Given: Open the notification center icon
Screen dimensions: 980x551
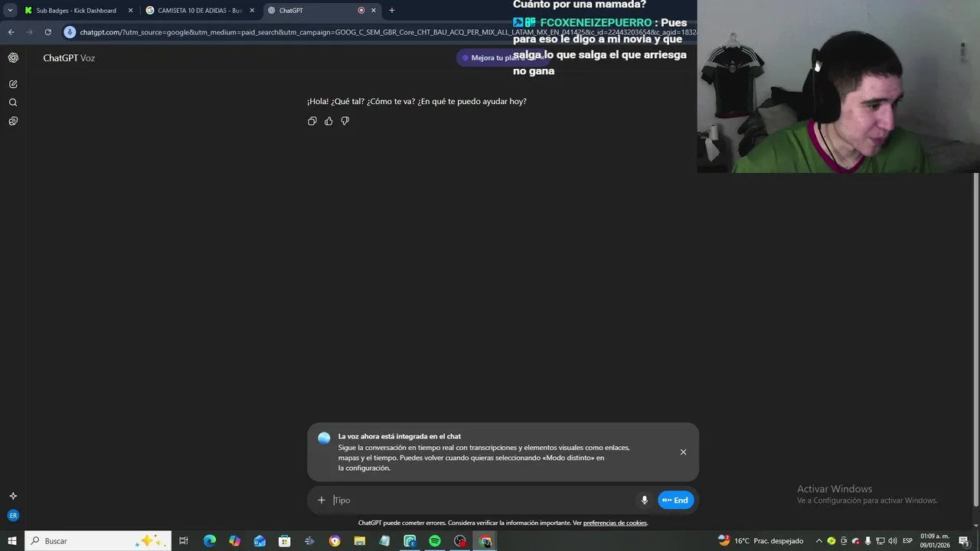Looking at the screenshot, I should [964, 541].
